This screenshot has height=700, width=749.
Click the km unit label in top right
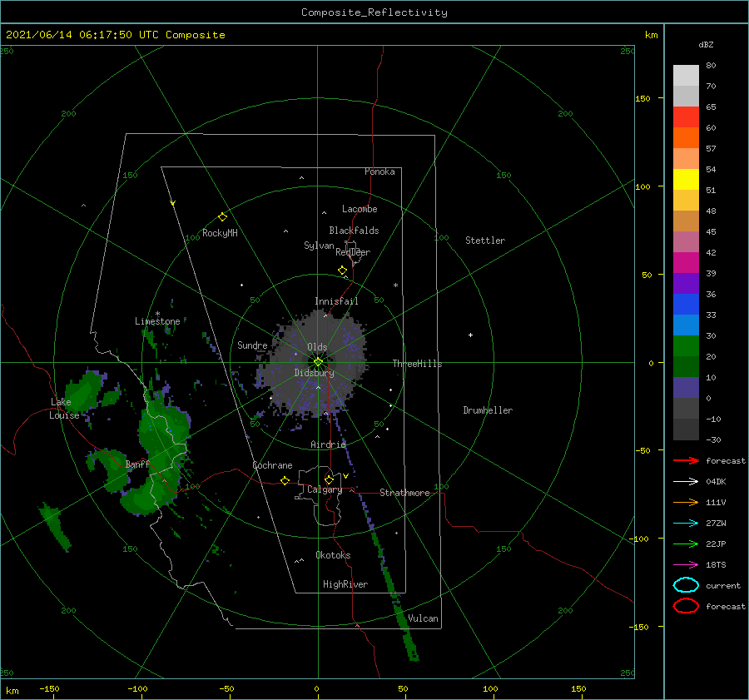pos(651,35)
